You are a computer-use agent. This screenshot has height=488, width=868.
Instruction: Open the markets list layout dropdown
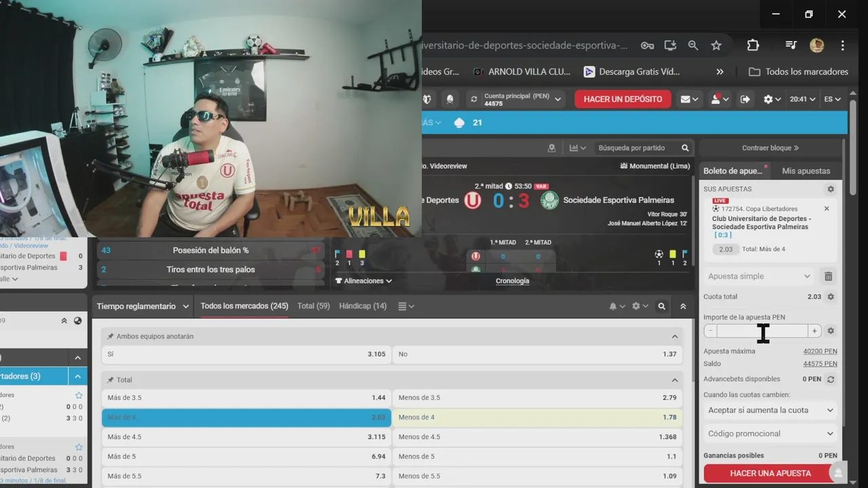tap(406, 306)
